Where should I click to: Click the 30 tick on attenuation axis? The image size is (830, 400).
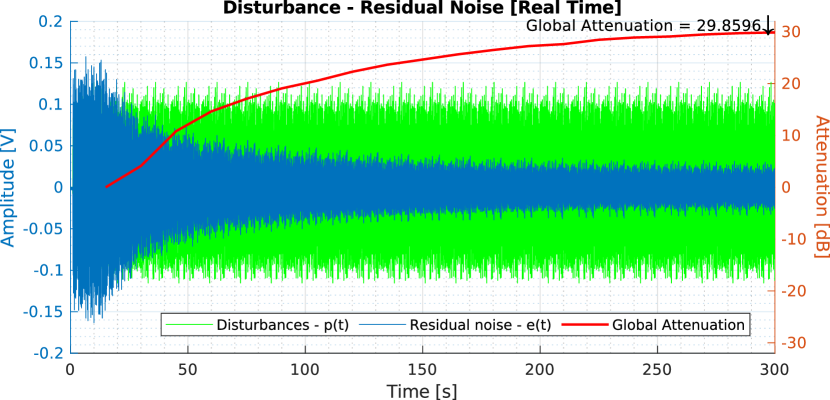(x=789, y=32)
